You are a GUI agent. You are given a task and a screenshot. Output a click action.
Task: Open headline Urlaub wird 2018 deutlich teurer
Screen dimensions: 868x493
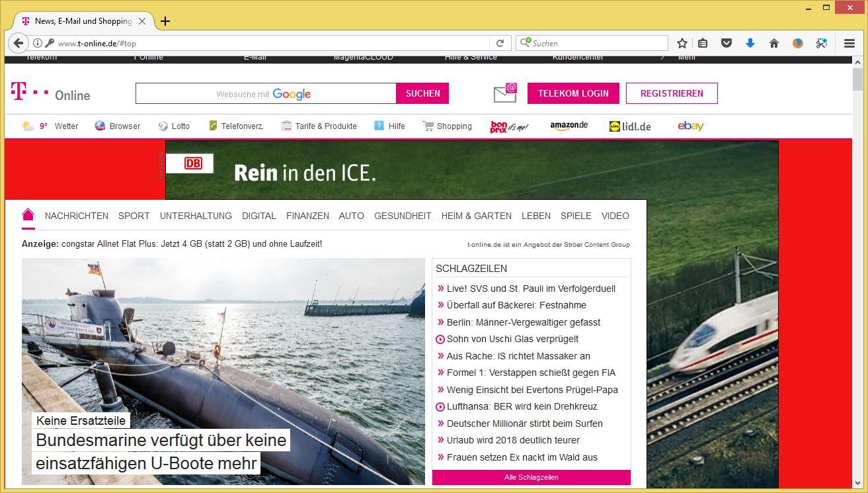click(x=513, y=440)
